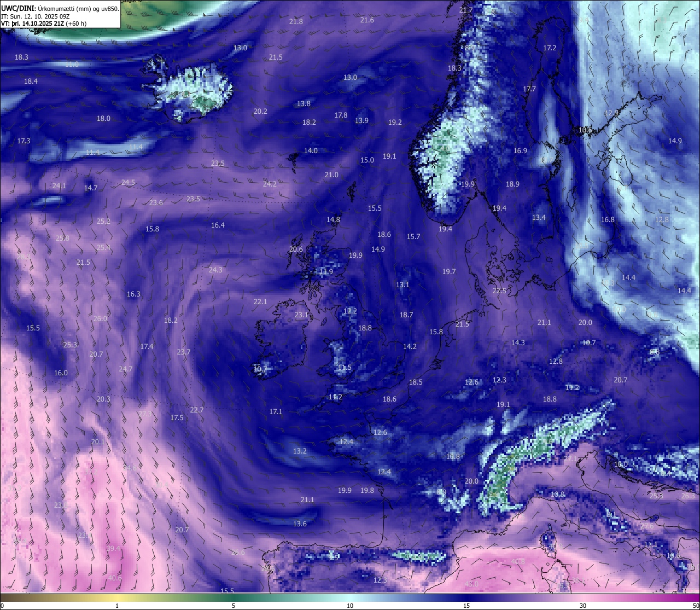Image resolution: width=700 pixels, height=610 pixels.
Task: Click the 18.9 value on the map
Action: (x=512, y=184)
